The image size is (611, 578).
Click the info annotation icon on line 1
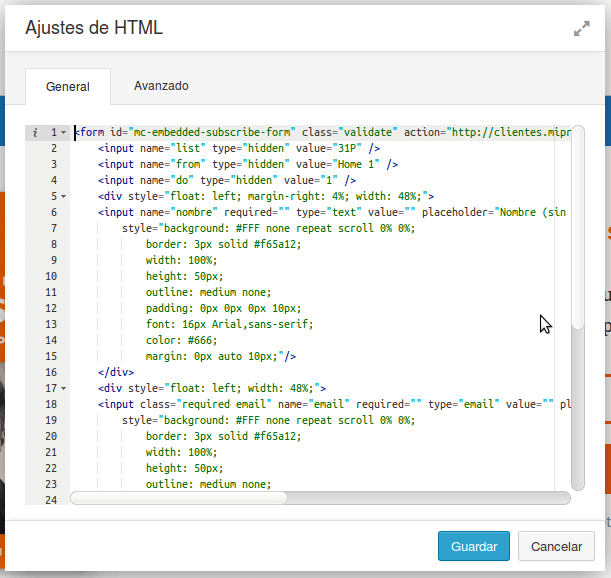(x=35, y=132)
